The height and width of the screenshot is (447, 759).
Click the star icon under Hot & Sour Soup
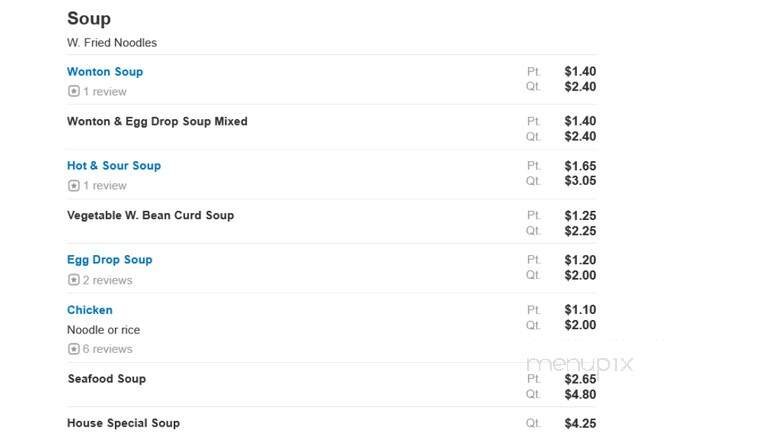pyautogui.click(x=73, y=186)
